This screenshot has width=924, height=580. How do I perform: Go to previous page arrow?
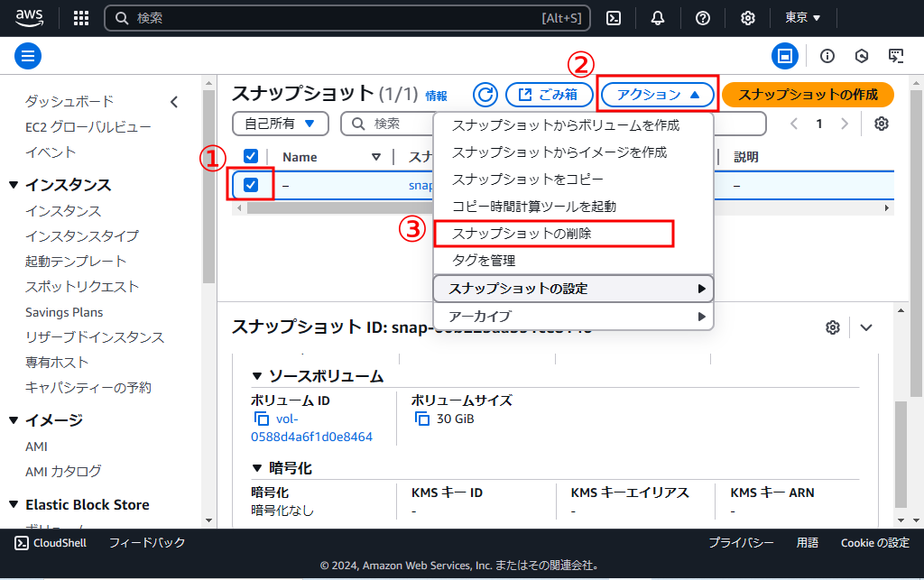click(794, 124)
